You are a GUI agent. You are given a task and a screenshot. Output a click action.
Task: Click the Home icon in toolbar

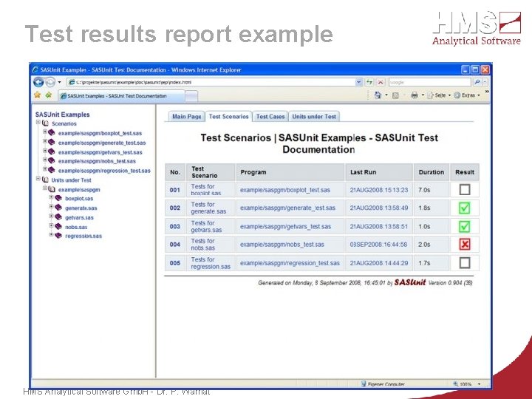tap(378, 95)
